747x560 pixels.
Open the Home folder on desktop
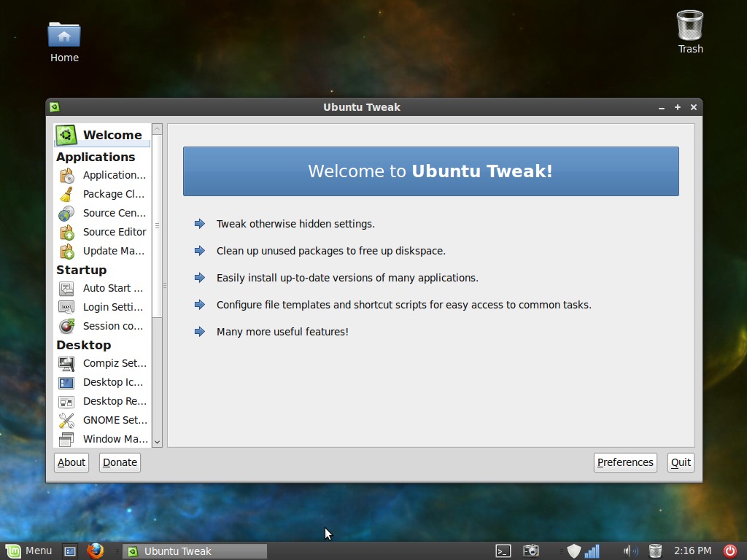coord(64,42)
